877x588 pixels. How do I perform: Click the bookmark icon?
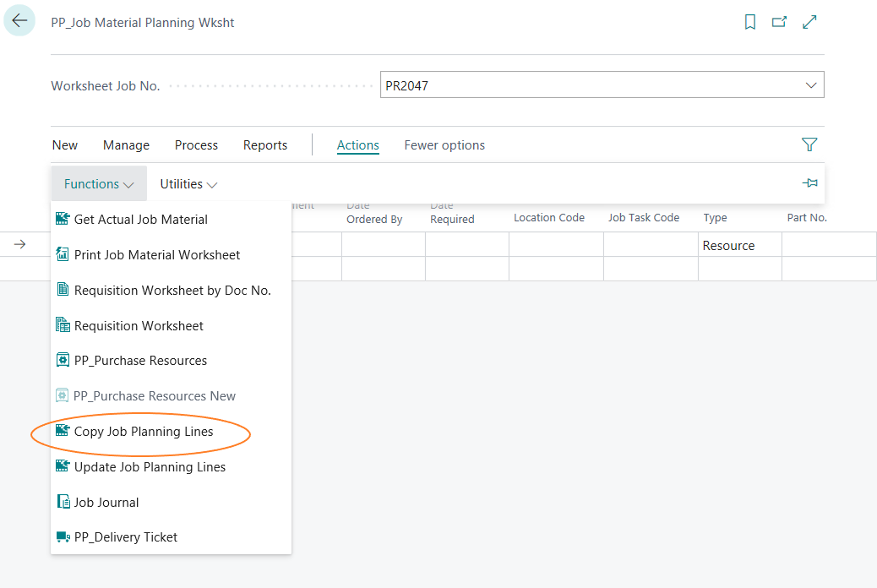749,23
